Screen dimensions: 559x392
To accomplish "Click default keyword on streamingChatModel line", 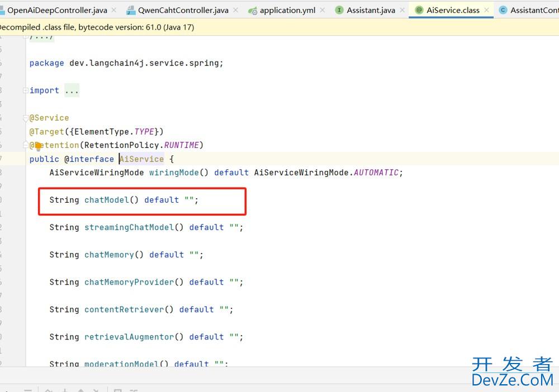I will coord(206,227).
